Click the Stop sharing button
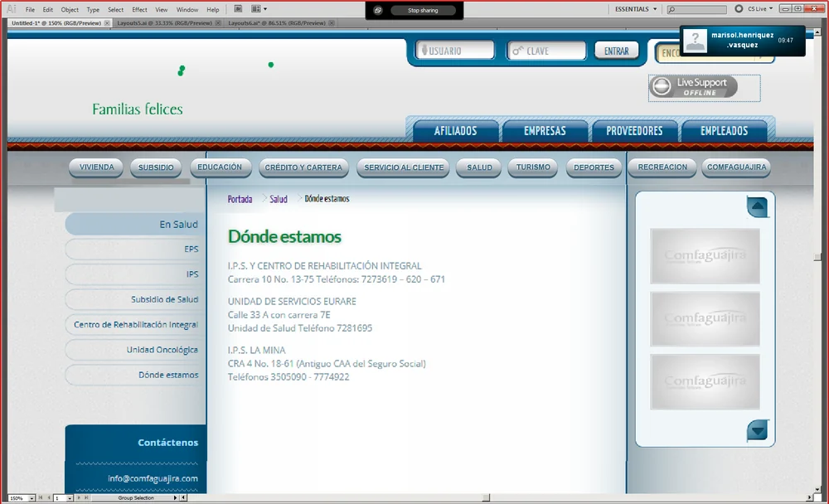829x504 pixels. click(x=423, y=10)
